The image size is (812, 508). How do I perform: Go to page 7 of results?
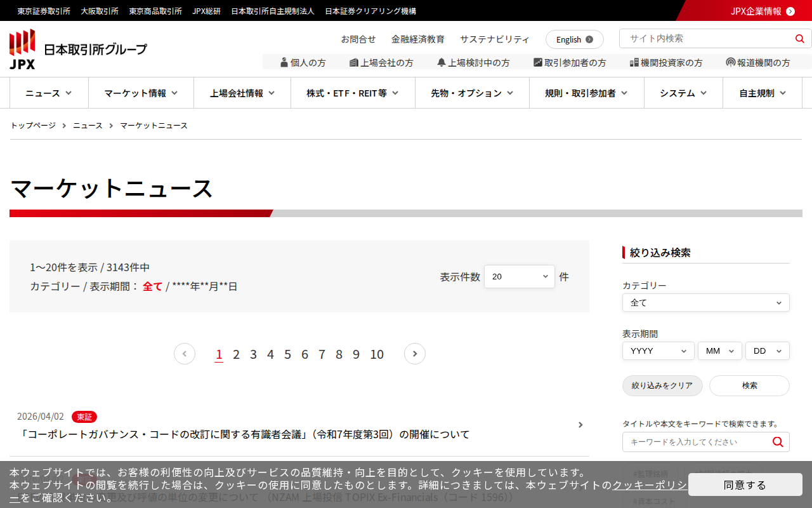(x=322, y=354)
